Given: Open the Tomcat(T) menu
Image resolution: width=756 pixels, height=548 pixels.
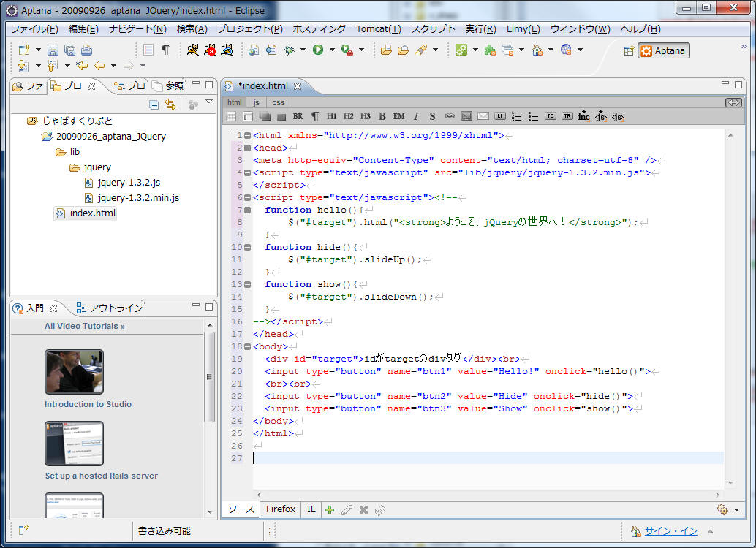Looking at the screenshot, I should point(378,29).
